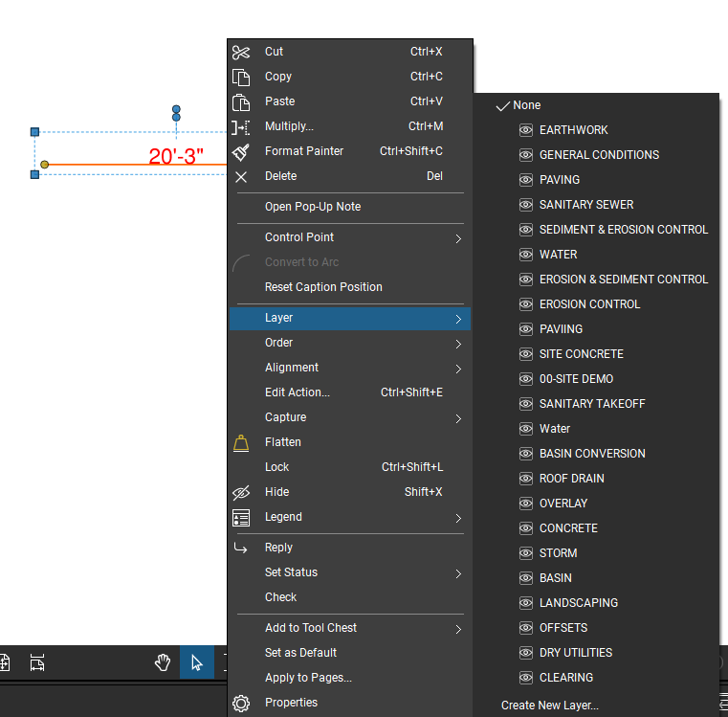Toggle eye icon for LANDSCAPING layer
The height and width of the screenshot is (717, 728).
(x=525, y=603)
